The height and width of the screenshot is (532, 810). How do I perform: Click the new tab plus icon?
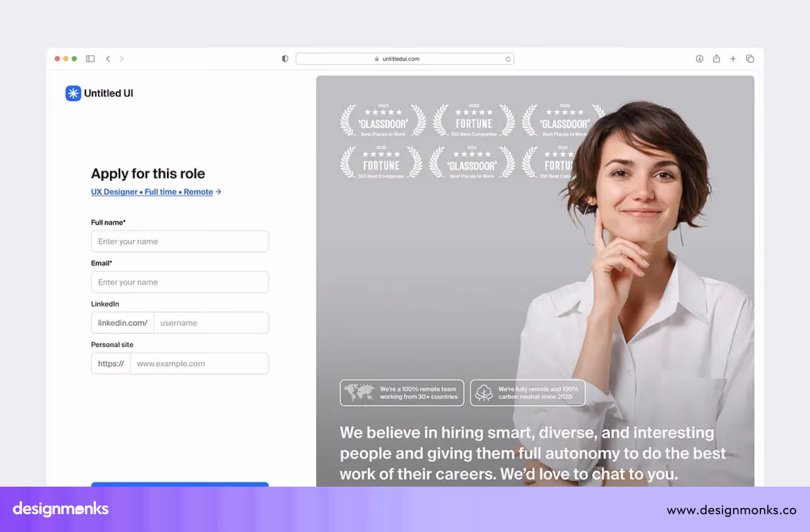click(733, 59)
